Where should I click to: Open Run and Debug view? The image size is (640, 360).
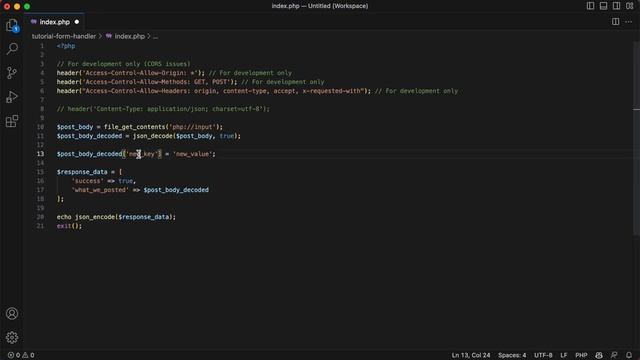click(12, 97)
